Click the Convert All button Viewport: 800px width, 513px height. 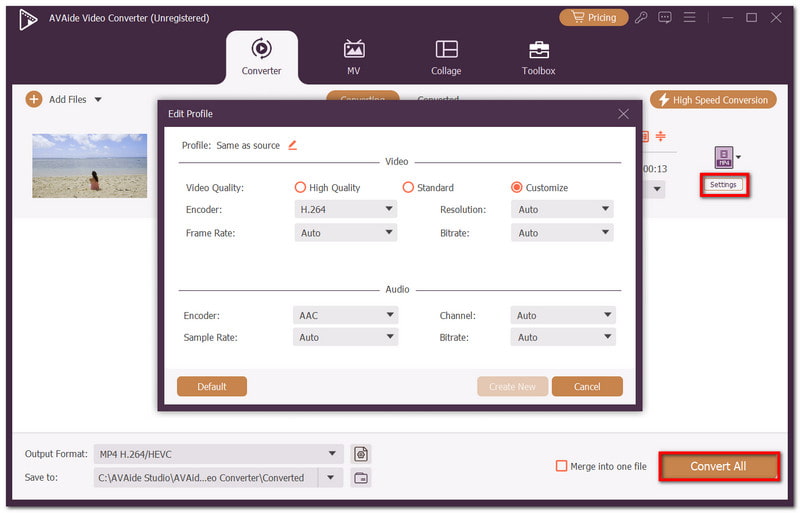pyautogui.click(x=718, y=466)
